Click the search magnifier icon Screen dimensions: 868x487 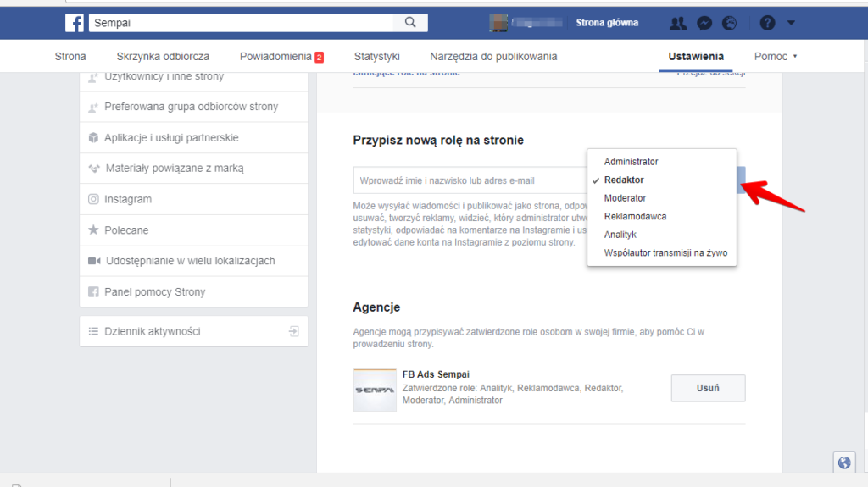[x=410, y=22]
